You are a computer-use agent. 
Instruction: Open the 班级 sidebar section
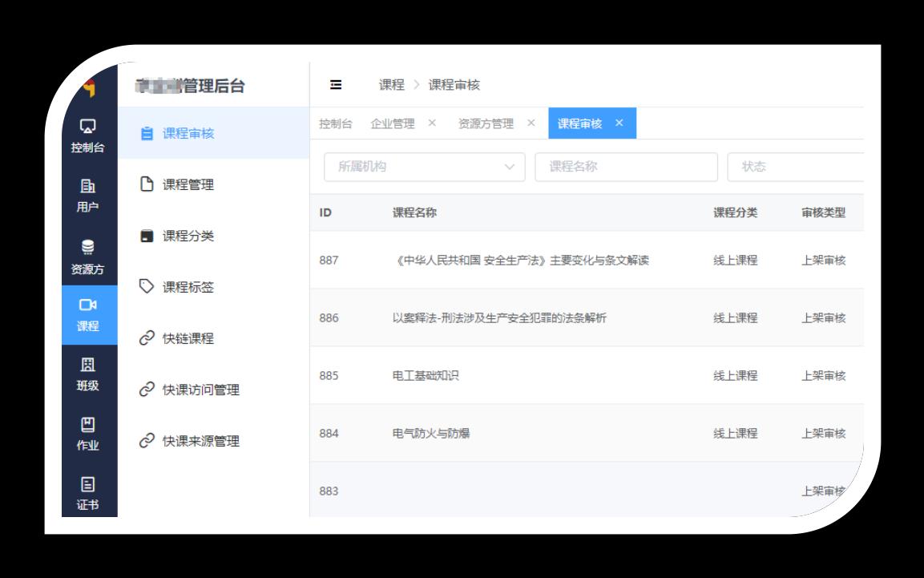88,374
